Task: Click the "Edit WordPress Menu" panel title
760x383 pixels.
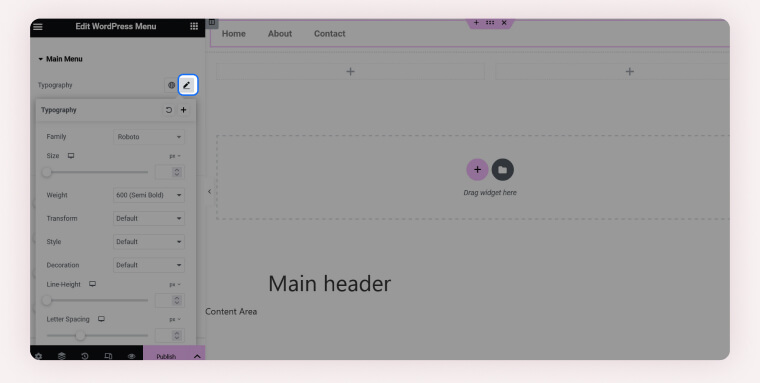Action: [x=116, y=27]
